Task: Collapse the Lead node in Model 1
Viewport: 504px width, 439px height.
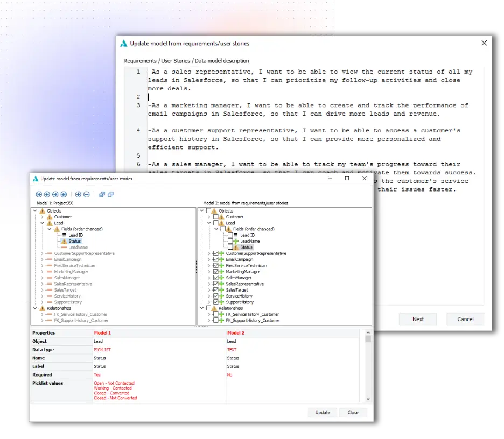Action: [42, 223]
